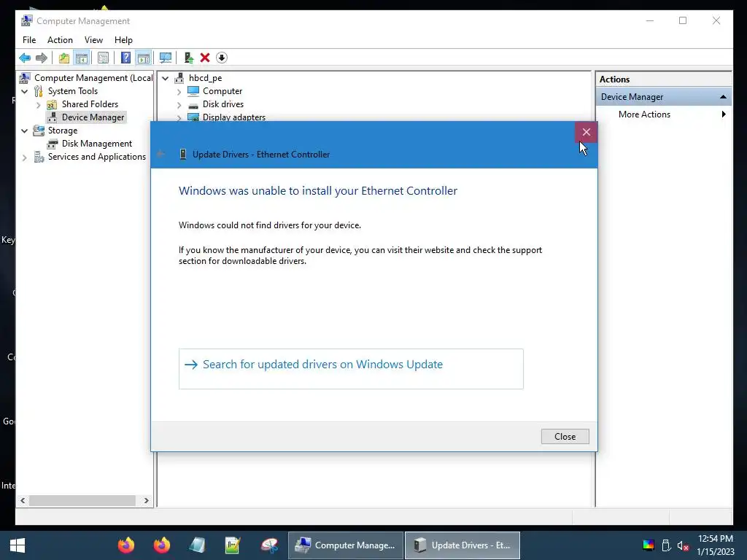Screen dimensions: 747x560
Task: Click the console tree horizontal scrollbar thumb
Action: [x=82, y=500]
